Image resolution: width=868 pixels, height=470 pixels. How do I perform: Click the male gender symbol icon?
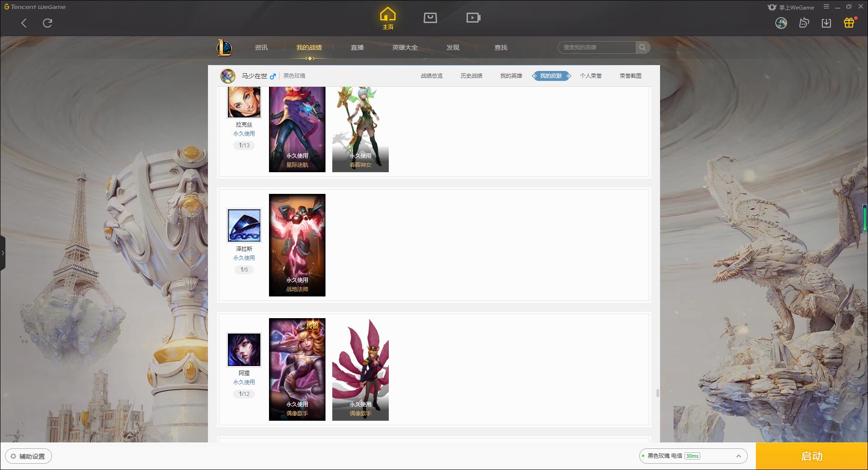273,76
